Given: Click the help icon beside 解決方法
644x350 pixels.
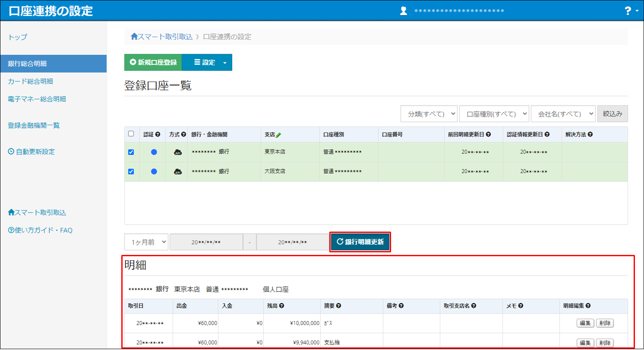Looking at the screenshot, I should [x=590, y=134].
